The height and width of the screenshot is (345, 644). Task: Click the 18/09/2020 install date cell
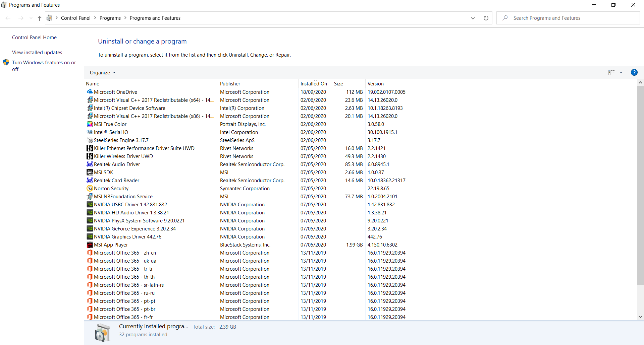coord(313,92)
